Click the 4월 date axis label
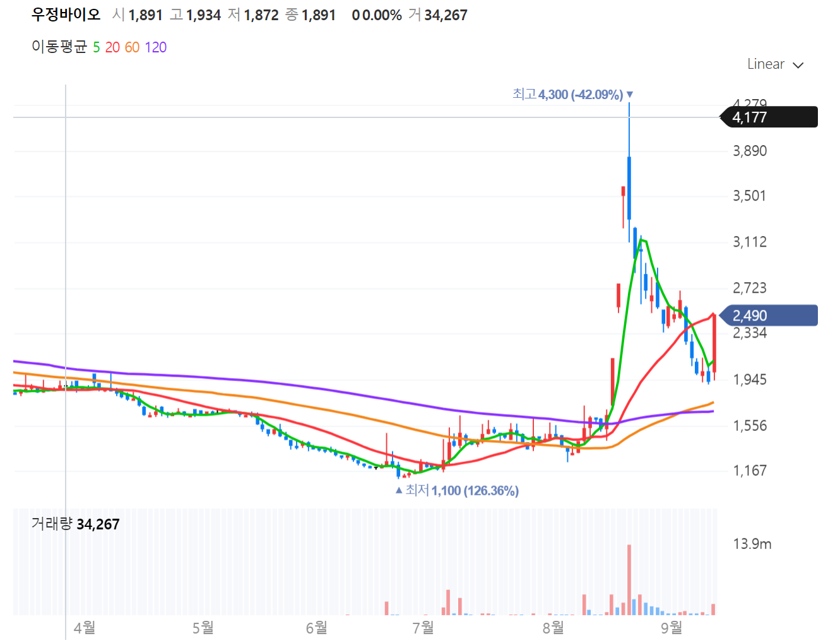The height and width of the screenshot is (643, 840). tap(85, 627)
